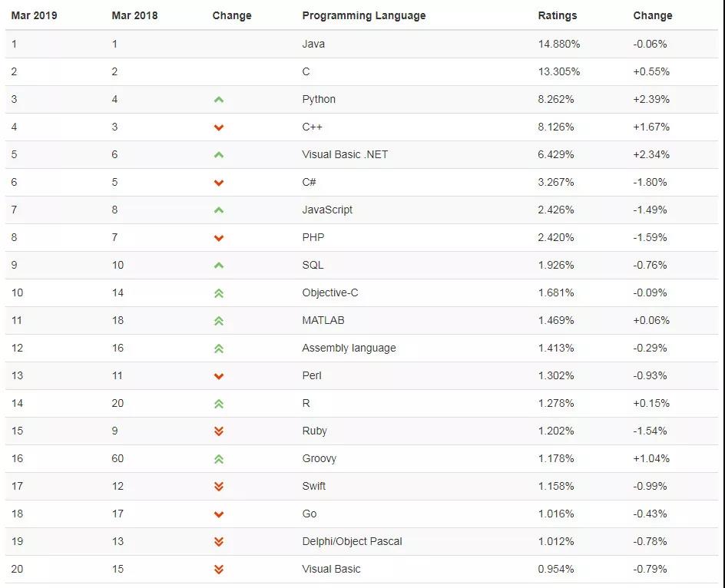725x588 pixels.
Task: Click the red down arrow beside C++
Action: [219, 127]
